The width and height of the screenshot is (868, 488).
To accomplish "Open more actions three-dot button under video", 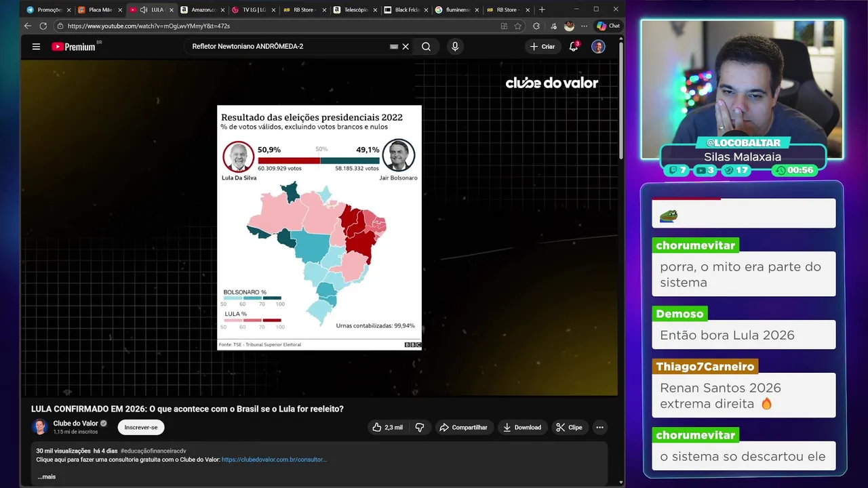I will (599, 427).
